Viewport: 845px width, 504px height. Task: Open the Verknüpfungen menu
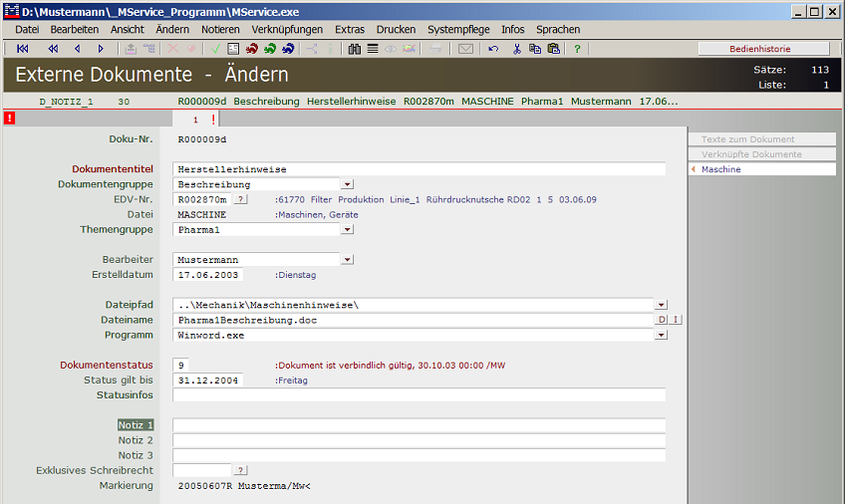(287, 30)
